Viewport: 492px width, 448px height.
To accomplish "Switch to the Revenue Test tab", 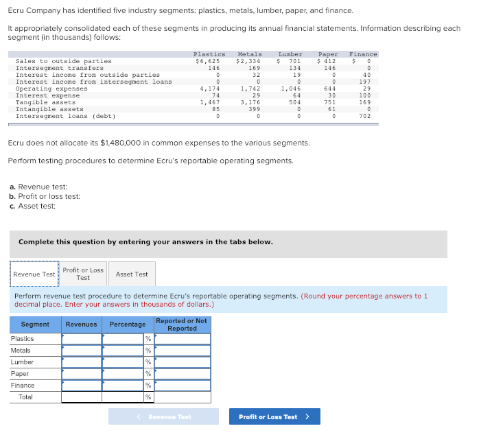I will (34, 274).
